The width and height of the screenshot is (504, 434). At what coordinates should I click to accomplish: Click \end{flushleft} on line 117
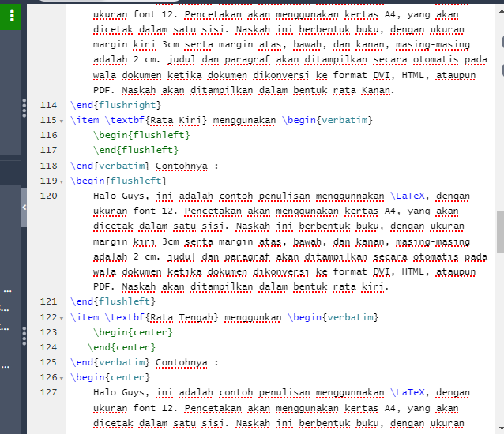pos(136,150)
